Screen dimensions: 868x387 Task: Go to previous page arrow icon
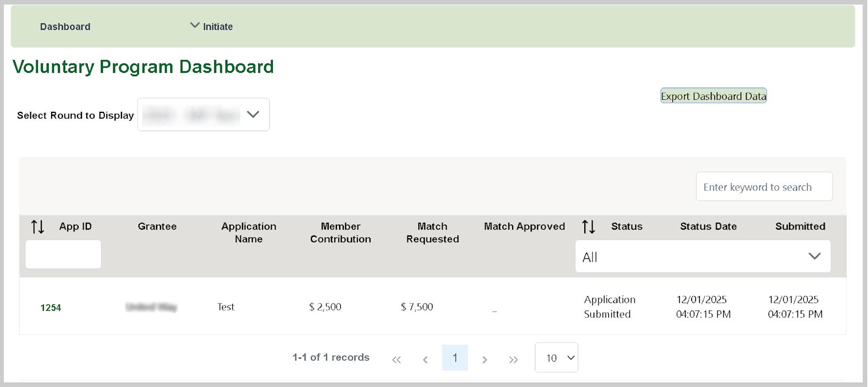(425, 359)
